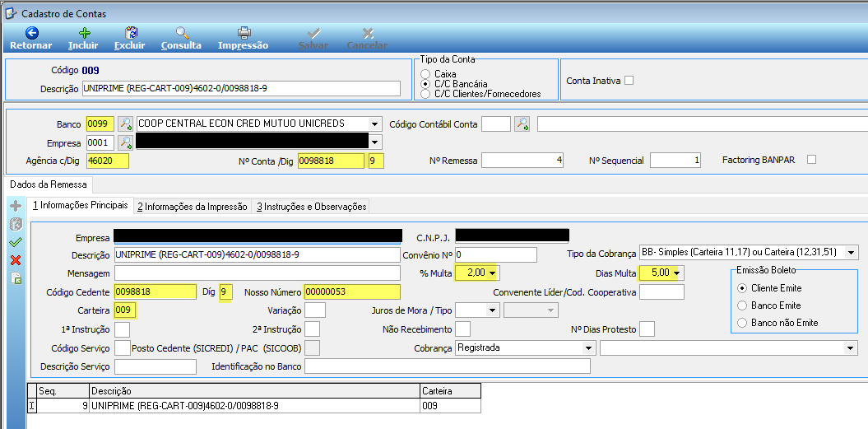Select Banco Emite radio option

point(742,305)
